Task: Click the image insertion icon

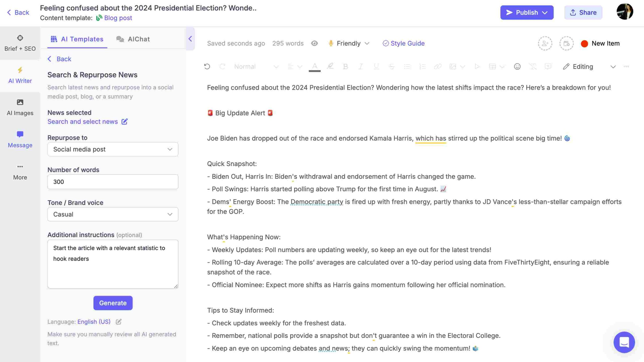Action: [x=452, y=66]
